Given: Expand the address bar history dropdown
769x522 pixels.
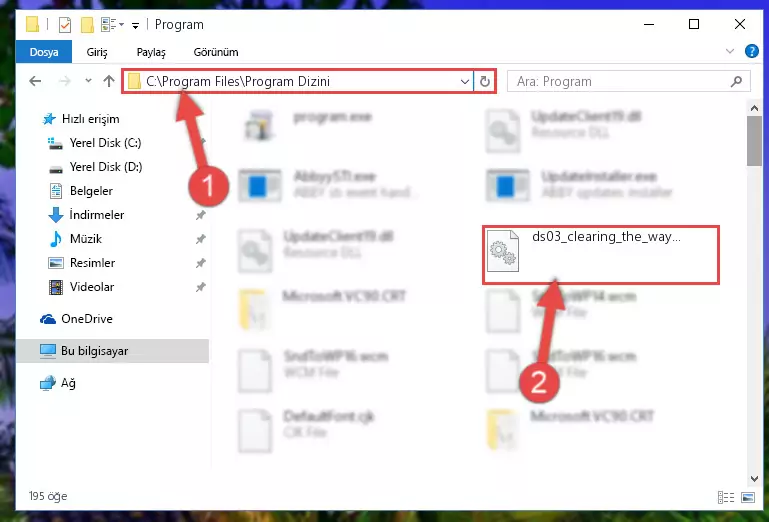Looking at the screenshot, I should 464,81.
